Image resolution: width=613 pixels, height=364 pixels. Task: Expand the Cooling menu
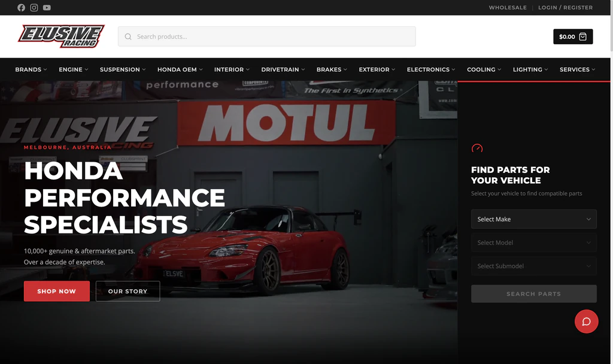[484, 69]
